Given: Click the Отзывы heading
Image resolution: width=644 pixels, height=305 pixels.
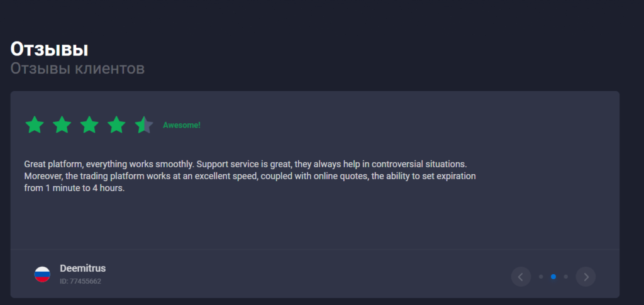Looking at the screenshot, I should click(49, 49).
